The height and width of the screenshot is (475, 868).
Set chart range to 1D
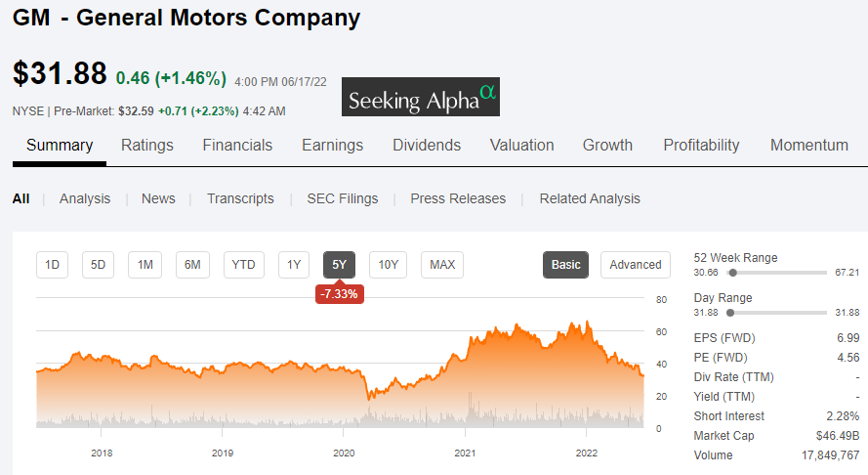[x=53, y=264]
